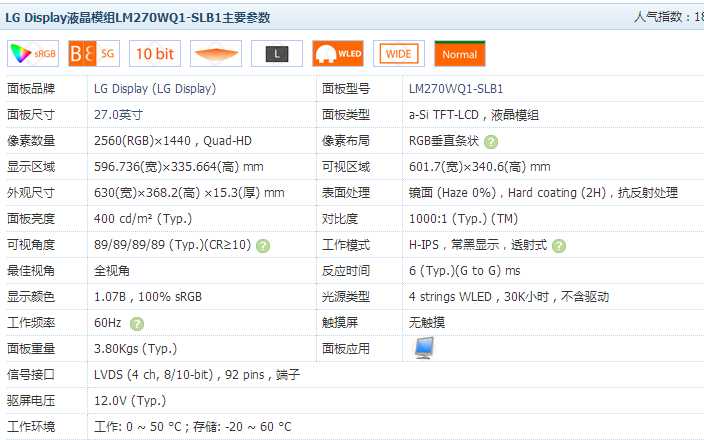Viewport: 704px width, 440px height.
Task: Click the orange Normal badge
Action: [x=460, y=54]
